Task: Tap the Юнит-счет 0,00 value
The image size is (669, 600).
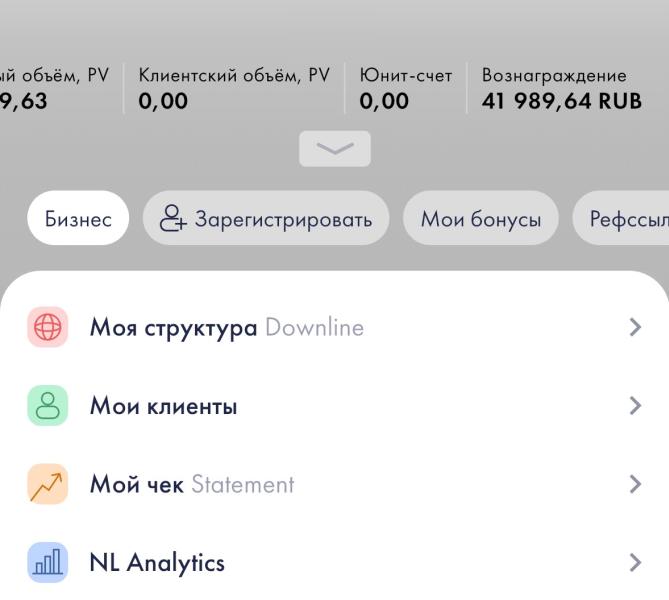Action: click(x=384, y=100)
